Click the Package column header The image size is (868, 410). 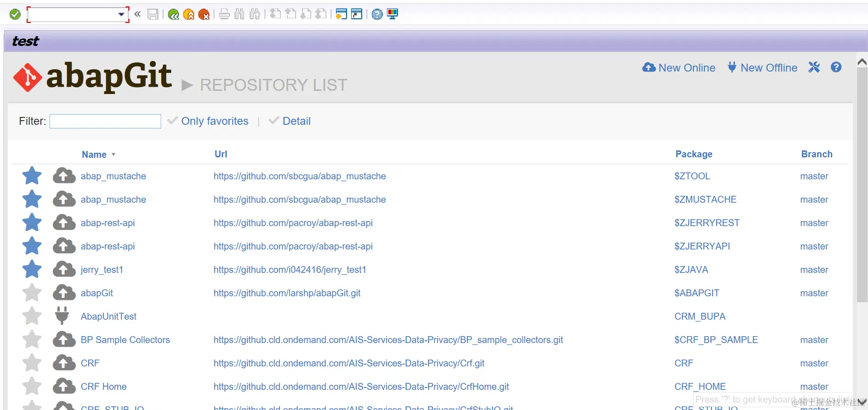[694, 154]
